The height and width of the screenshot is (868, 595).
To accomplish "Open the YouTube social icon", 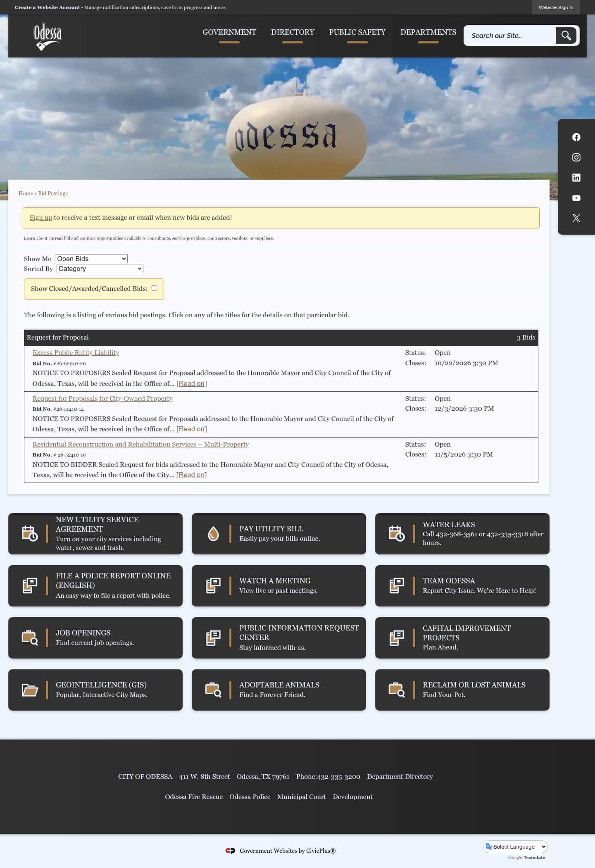I will [576, 198].
